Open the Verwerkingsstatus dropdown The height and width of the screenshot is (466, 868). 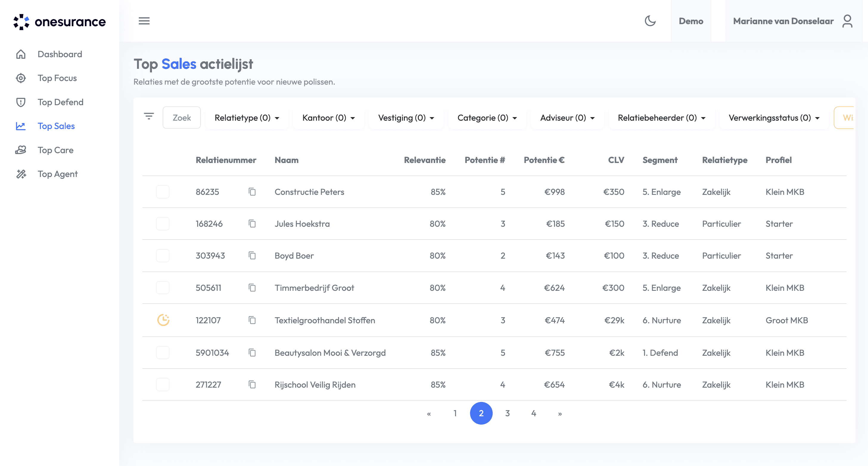(774, 118)
